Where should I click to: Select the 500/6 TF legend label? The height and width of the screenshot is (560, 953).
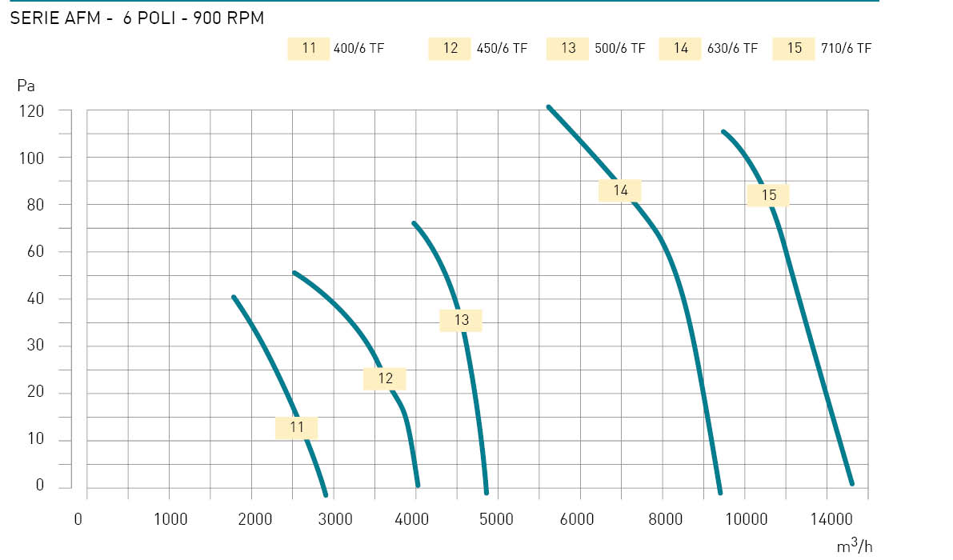pyautogui.click(x=620, y=49)
